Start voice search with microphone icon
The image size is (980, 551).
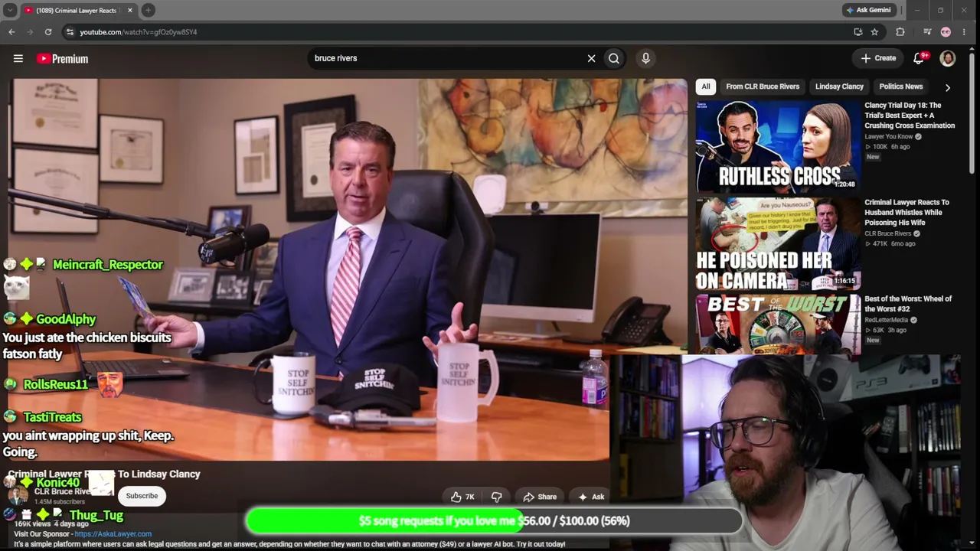tap(645, 58)
